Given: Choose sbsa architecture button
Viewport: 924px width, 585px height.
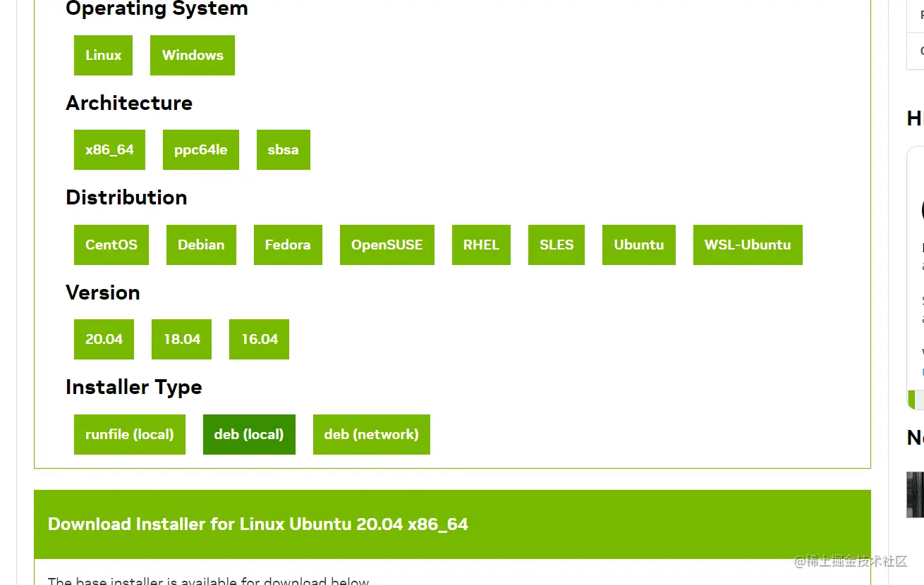Looking at the screenshot, I should [x=284, y=149].
